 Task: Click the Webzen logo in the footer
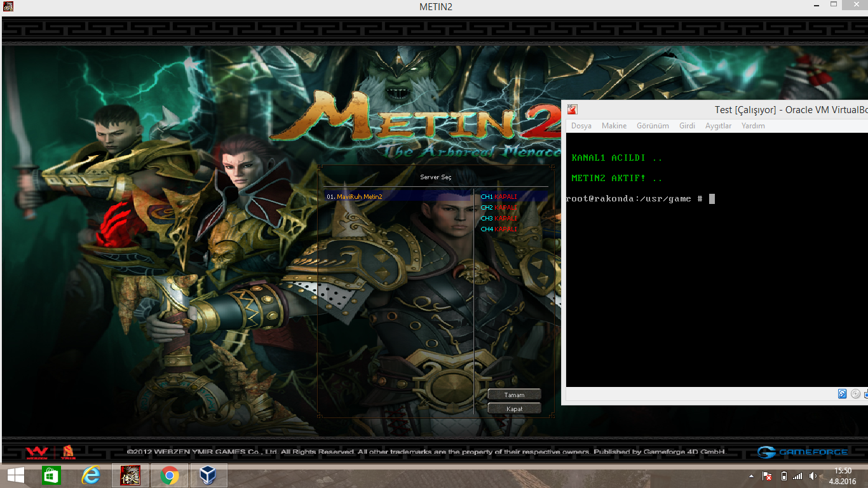(37, 452)
